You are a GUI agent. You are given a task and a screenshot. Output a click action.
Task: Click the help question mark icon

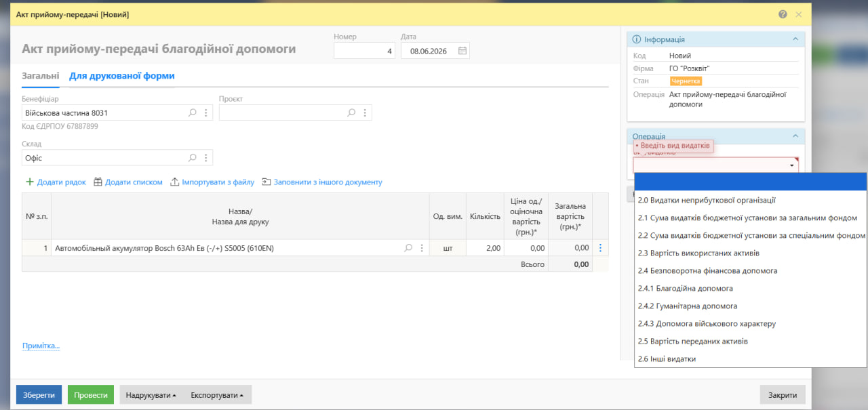783,14
